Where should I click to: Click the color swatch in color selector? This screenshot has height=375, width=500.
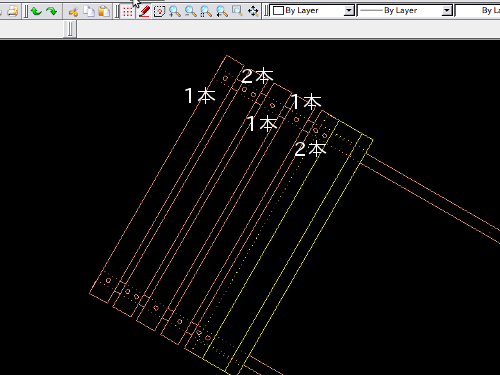coord(278,11)
